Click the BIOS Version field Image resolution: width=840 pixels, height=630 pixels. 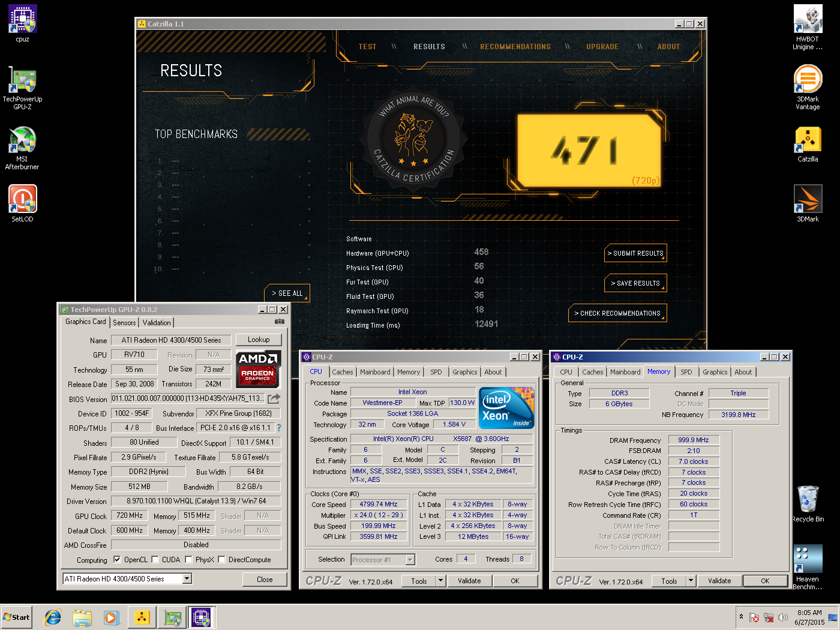click(188, 398)
